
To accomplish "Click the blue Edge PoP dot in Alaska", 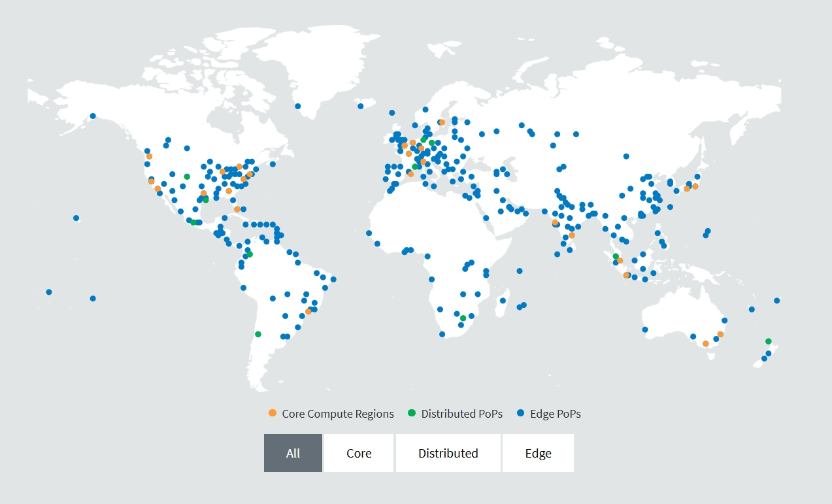I will (x=93, y=116).
